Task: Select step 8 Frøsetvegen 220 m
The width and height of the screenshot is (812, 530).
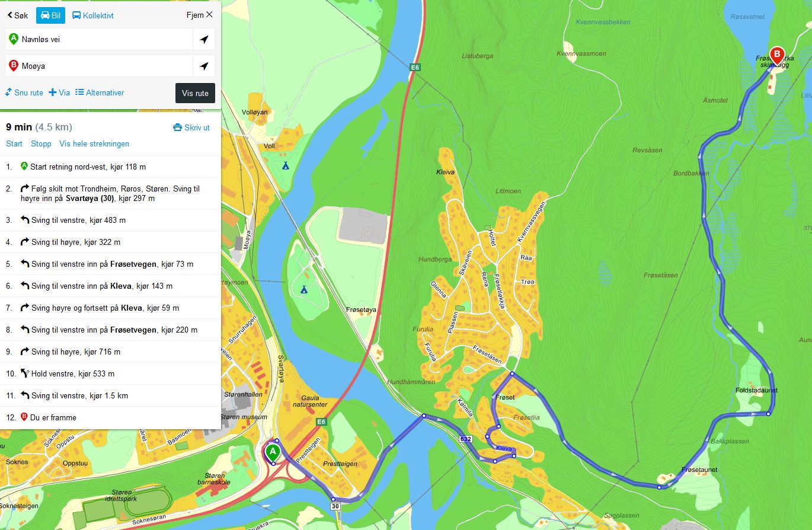Action: [x=110, y=330]
